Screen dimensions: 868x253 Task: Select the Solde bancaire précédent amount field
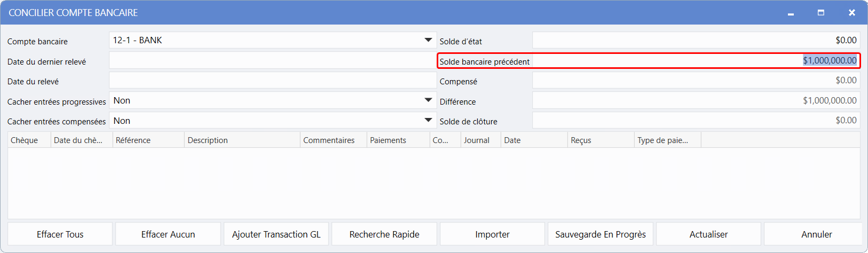pyautogui.click(x=696, y=61)
